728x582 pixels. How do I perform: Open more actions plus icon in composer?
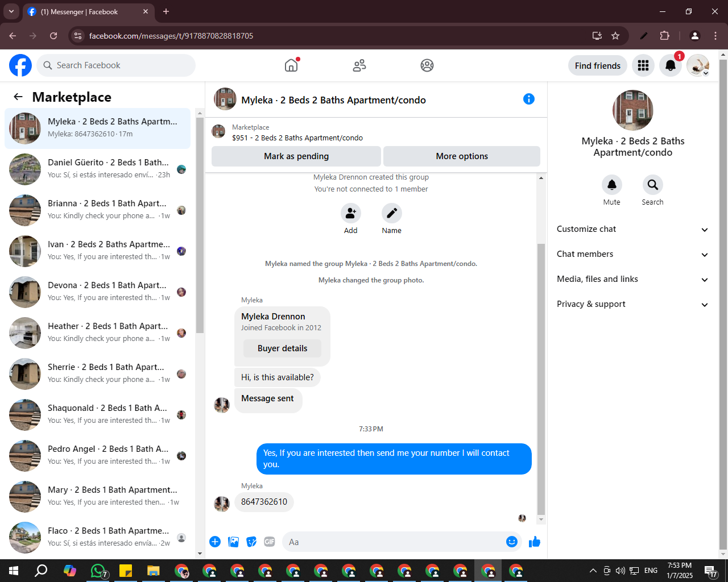(x=215, y=542)
